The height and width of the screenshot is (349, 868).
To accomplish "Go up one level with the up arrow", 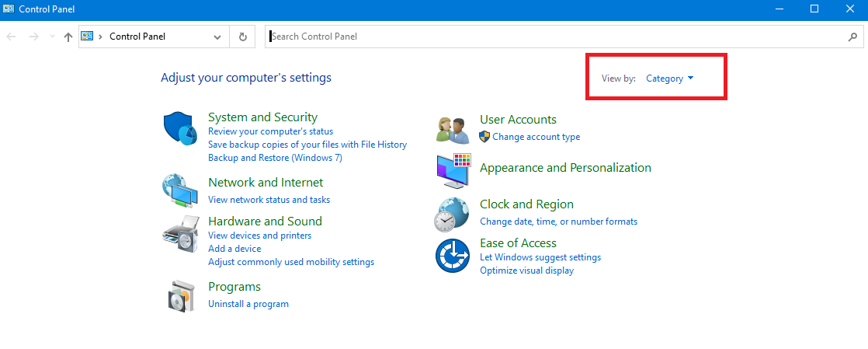I will coord(68,37).
